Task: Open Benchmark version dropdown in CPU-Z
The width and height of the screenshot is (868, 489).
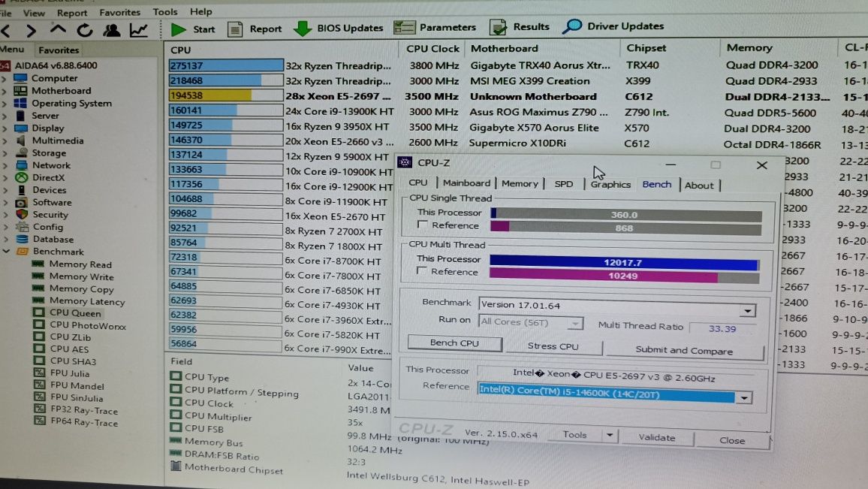Action: (x=747, y=310)
